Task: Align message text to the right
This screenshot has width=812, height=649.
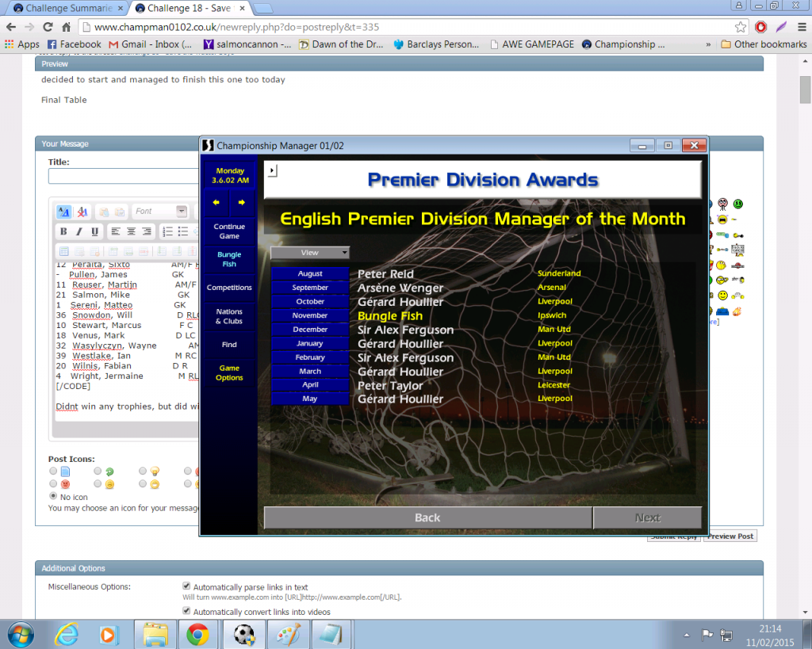Action: (x=147, y=231)
